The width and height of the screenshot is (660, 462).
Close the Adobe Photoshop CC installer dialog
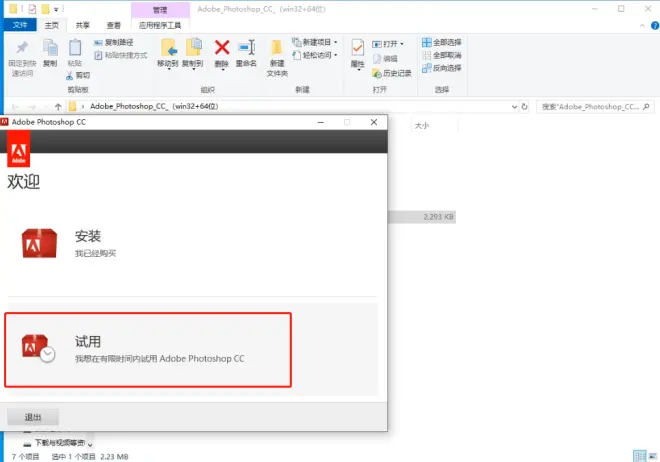pos(374,122)
